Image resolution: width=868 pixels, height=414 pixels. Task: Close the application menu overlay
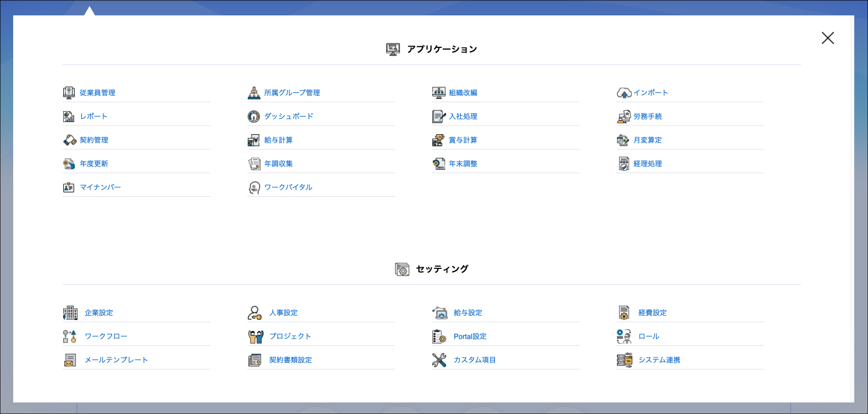827,38
